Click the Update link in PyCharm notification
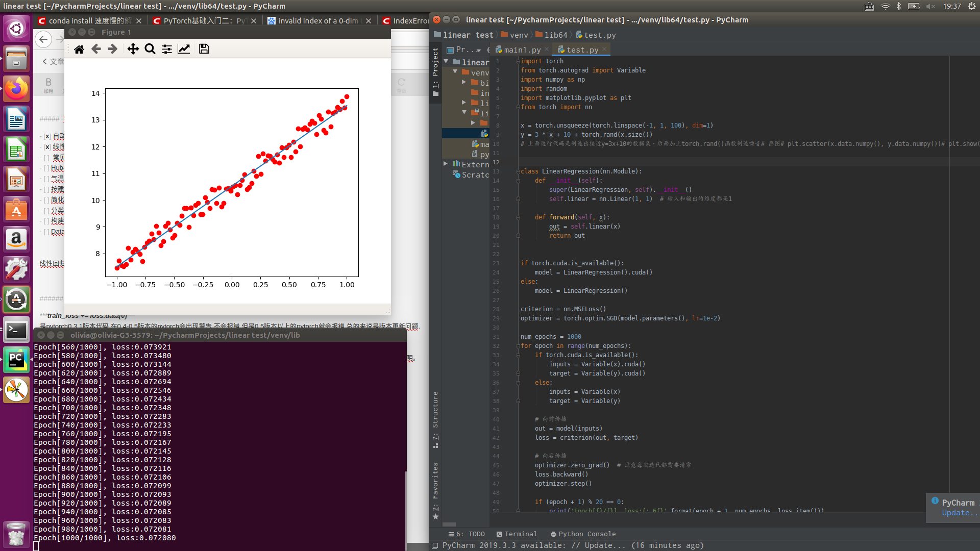Screen dimensions: 980x551 957,513
